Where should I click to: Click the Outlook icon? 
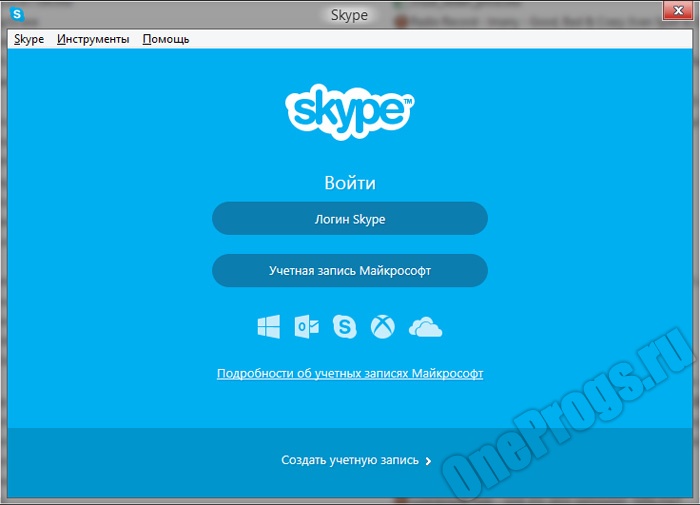(x=307, y=327)
